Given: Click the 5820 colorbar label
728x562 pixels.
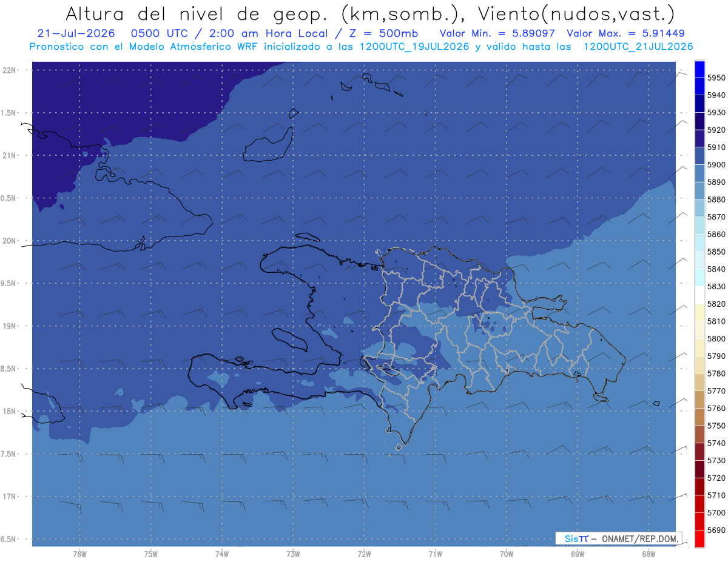Looking at the screenshot, I should [x=716, y=304].
